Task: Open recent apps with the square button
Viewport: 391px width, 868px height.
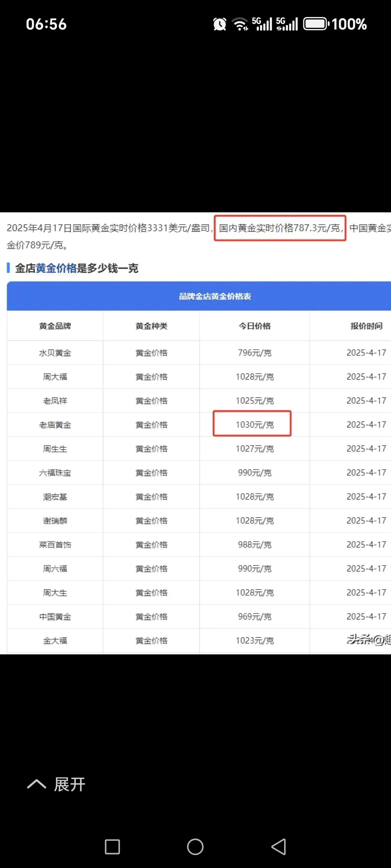Action: click(112, 847)
